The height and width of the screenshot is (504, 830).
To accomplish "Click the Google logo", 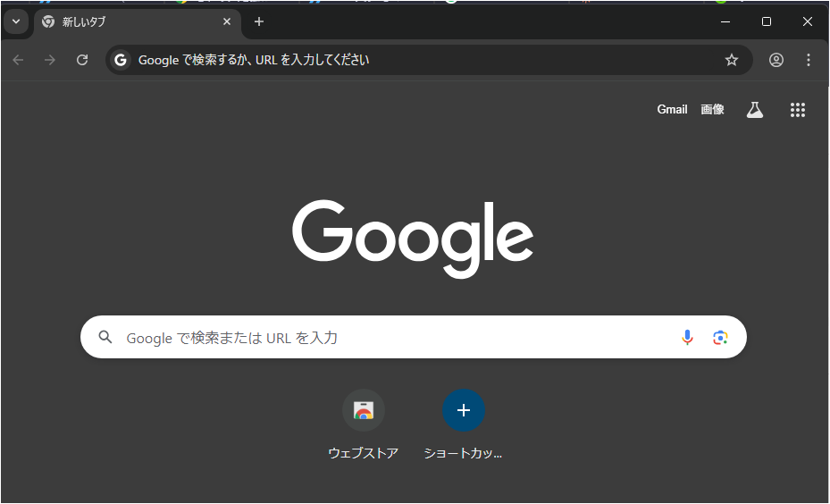I will 413,239.
